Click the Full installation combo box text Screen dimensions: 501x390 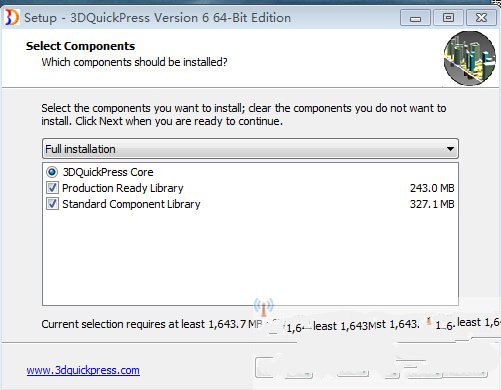pos(80,149)
